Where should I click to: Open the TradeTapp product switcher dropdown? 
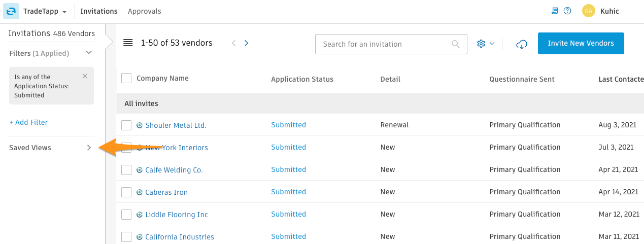(x=45, y=11)
